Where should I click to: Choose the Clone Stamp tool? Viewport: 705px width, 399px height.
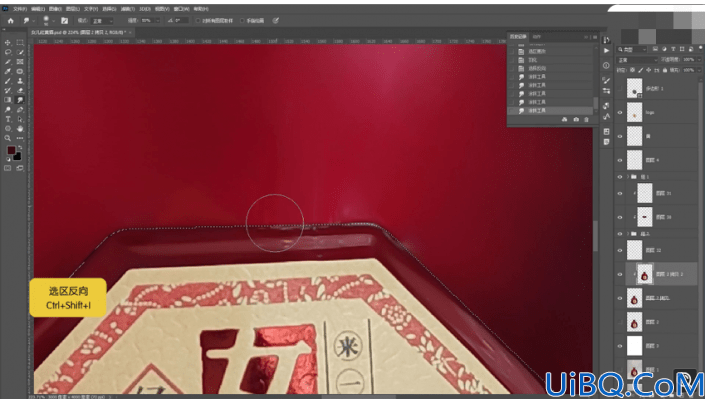coord(20,81)
